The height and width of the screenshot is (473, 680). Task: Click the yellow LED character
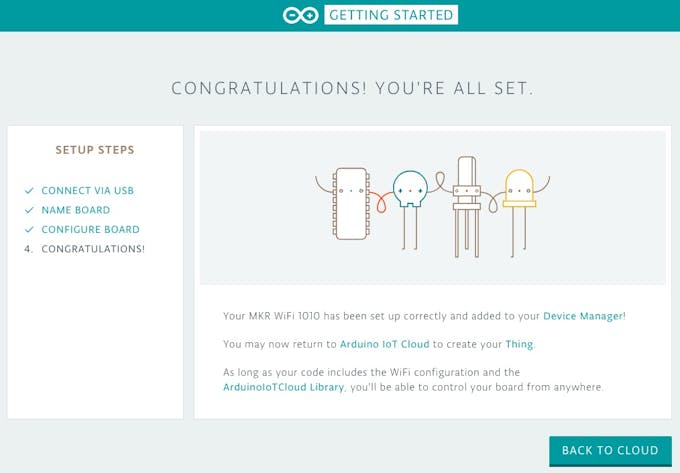pos(519,190)
